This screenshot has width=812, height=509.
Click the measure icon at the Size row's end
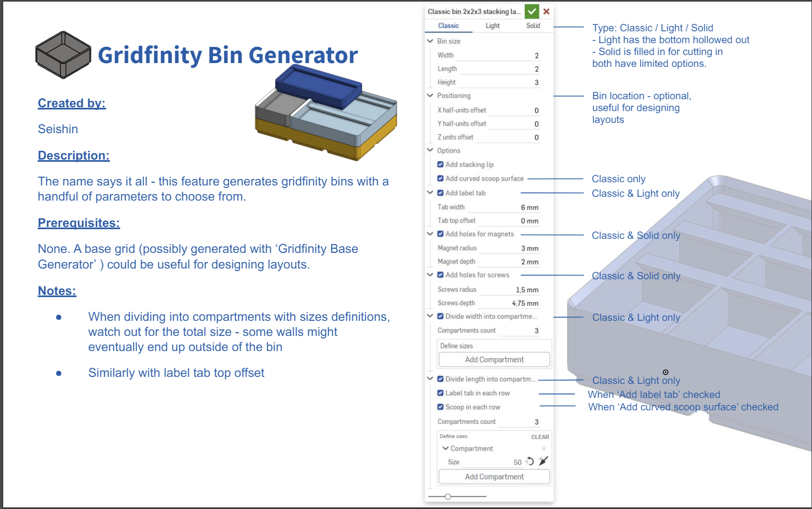pos(543,461)
